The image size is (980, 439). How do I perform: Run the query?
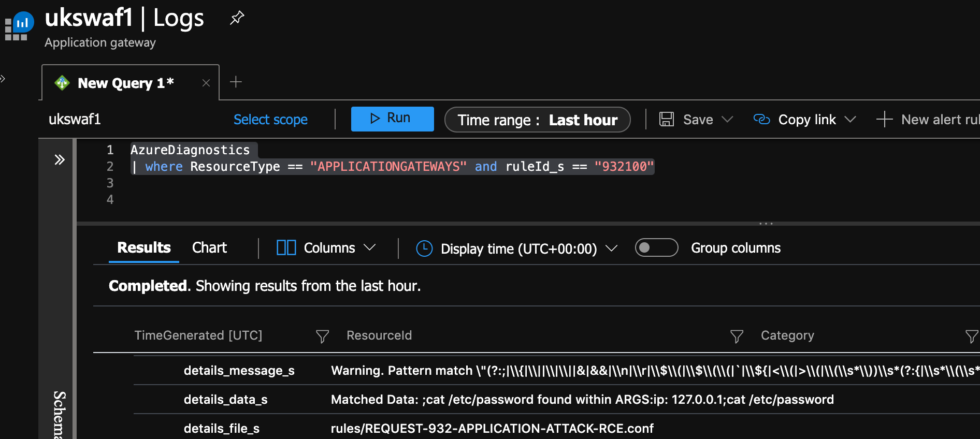tap(392, 119)
